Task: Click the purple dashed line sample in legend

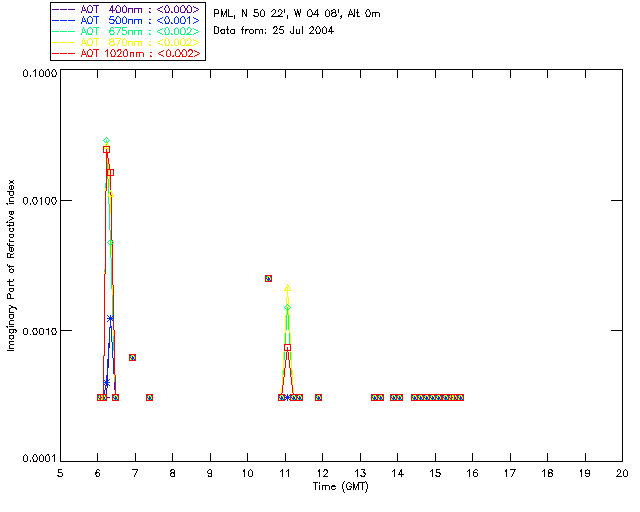Action: [64, 9]
